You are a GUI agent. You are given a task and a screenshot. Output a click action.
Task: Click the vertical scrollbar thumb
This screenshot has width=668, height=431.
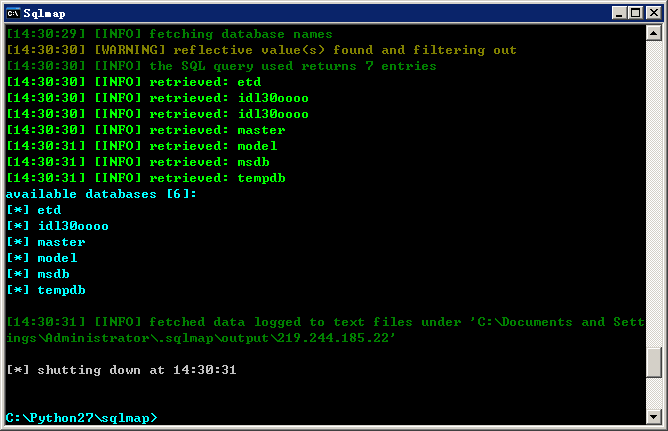(654, 362)
